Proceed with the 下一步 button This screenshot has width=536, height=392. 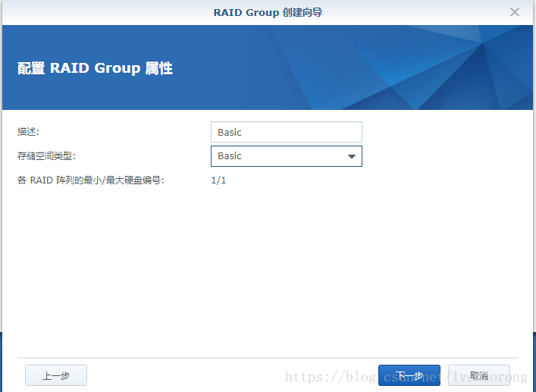tap(409, 375)
